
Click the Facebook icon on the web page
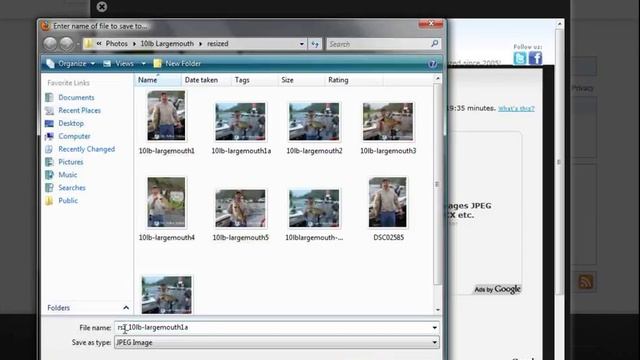point(536,58)
